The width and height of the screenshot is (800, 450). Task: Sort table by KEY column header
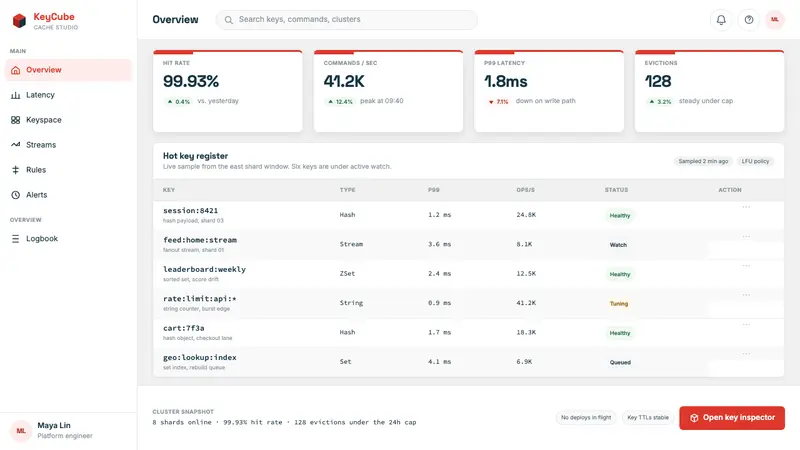pos(169,190)
